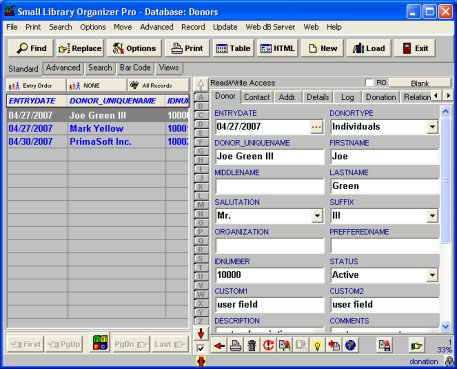Open the SUFFIX dropdown arrow
Viewport: 457px width, 369px height.
tap(432, 216)
